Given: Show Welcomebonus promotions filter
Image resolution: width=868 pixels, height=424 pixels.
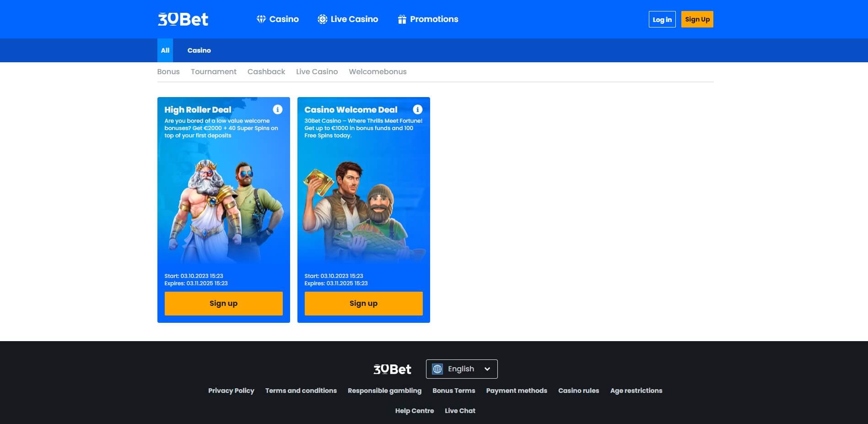Looking at the screenshot, I should (377, 72).
